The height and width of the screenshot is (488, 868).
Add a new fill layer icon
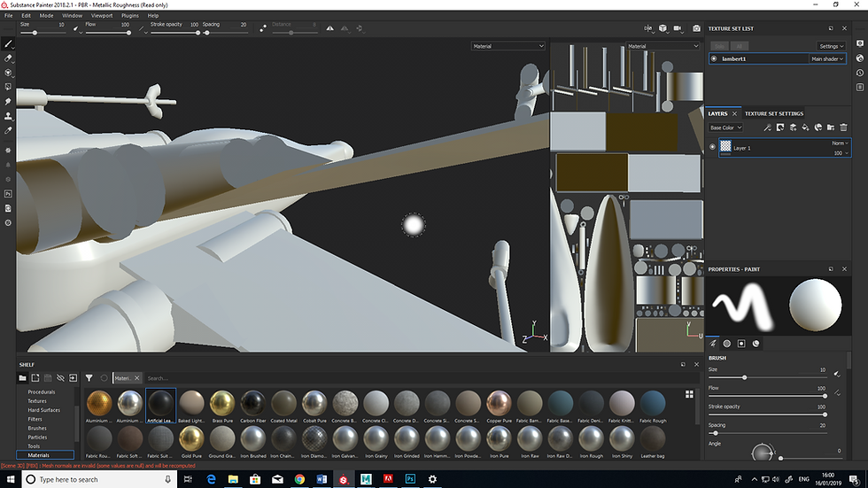[805, 128]
